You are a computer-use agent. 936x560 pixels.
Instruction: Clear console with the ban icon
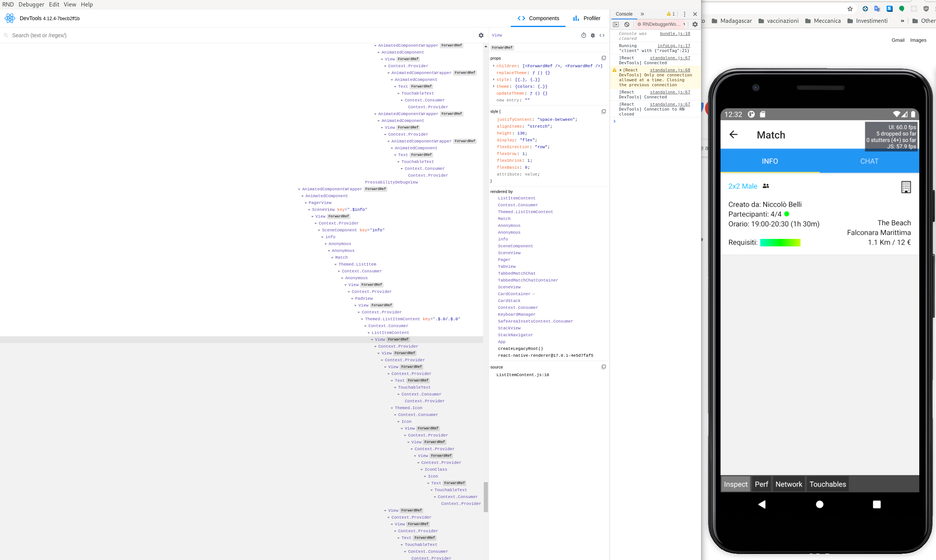(x=627, y=24)
